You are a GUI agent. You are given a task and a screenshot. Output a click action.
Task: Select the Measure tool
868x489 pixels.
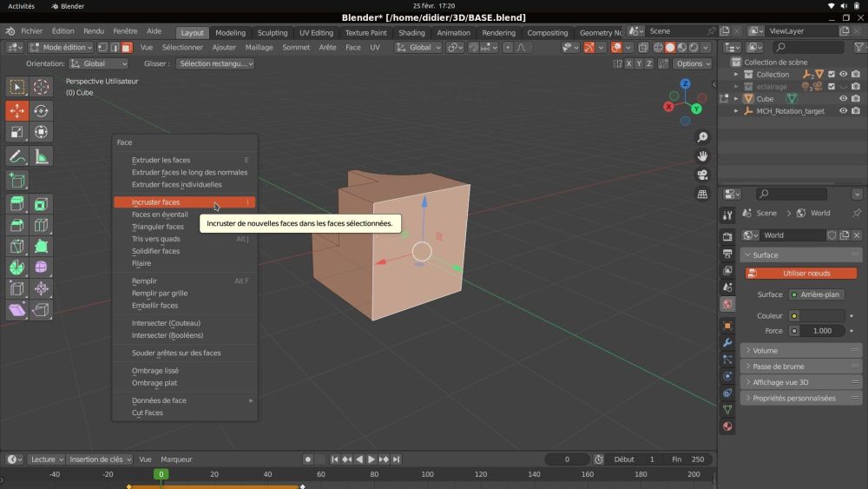[41, 156]
